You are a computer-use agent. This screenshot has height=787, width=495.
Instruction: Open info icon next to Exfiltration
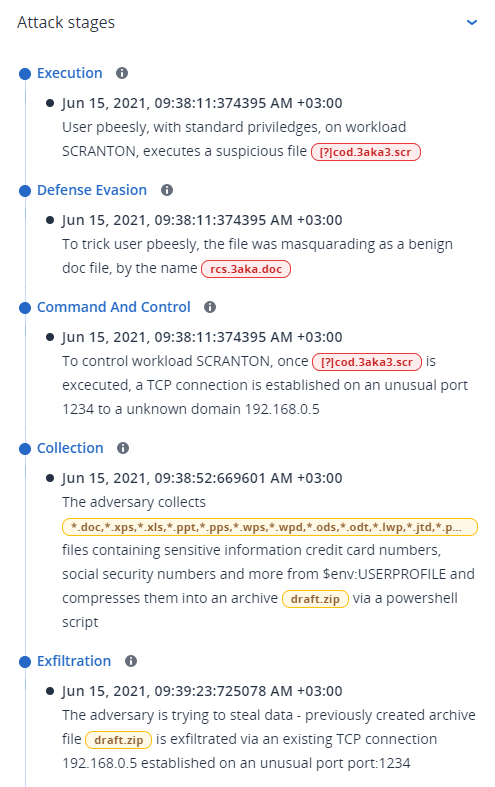tap(131, 661)
